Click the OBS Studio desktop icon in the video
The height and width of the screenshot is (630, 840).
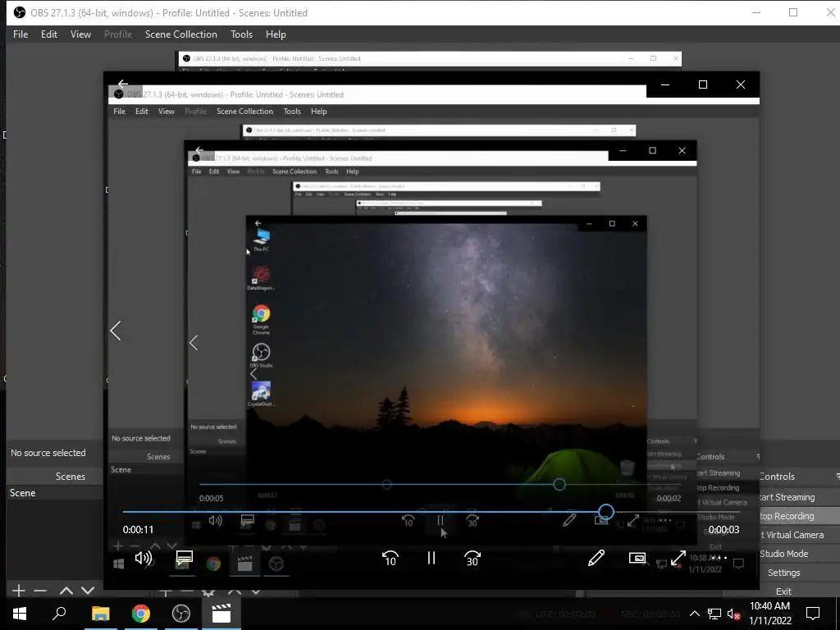click(262, 355)
